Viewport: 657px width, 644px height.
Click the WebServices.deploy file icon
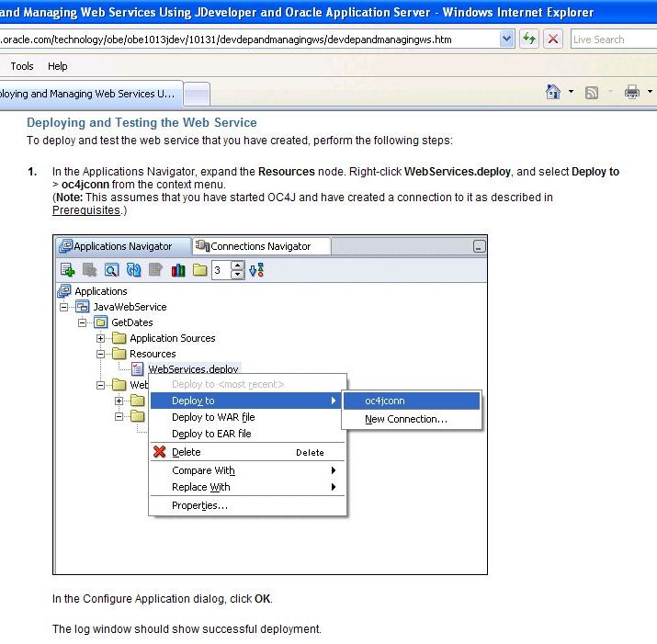click(x=138, y=369)
